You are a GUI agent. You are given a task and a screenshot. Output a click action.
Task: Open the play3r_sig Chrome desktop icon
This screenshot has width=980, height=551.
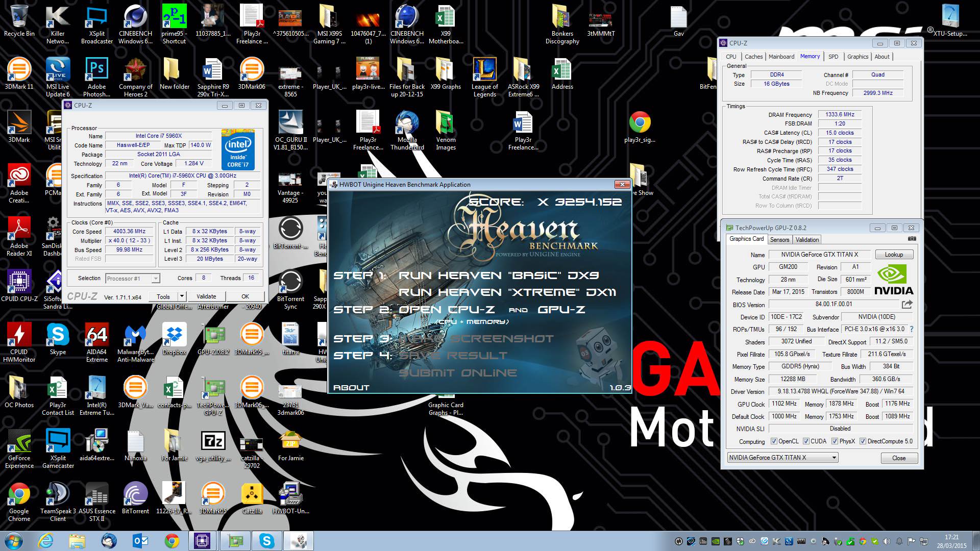(x=640, y=127)
